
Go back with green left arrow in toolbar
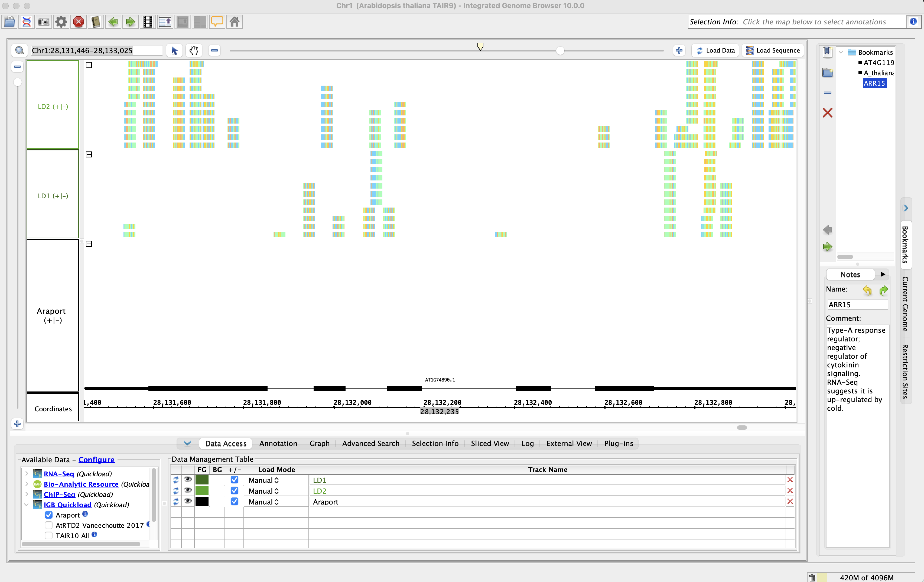[x=113, y=21]
